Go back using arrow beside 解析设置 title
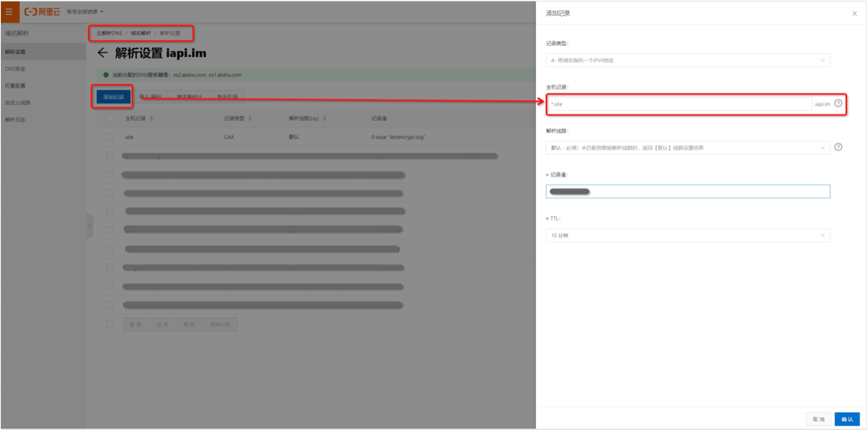This screenshot has width=868, height=430. pyautogui.click(x=103, y=53)
